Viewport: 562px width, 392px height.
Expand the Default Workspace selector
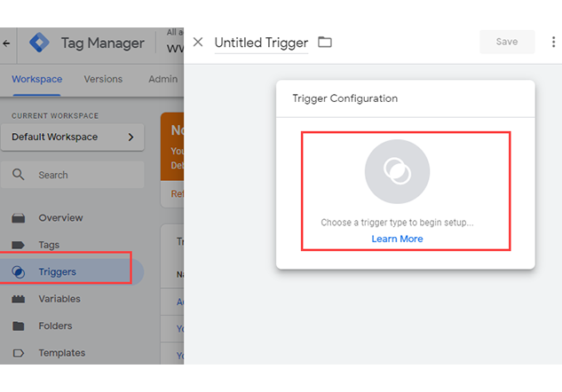[73, 137]
